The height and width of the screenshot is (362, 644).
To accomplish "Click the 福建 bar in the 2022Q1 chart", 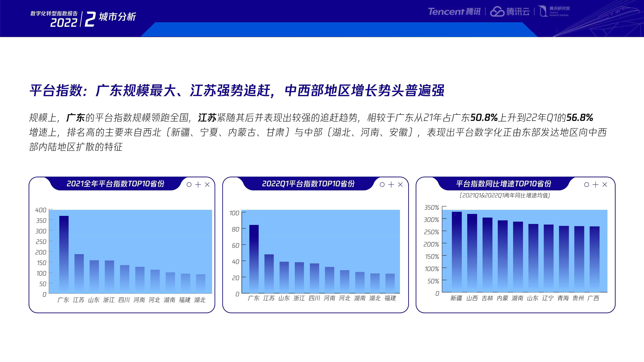I will click(x=390, y=283).
